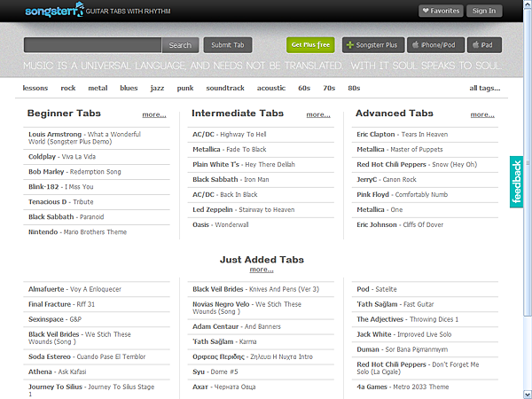Open Songsterr Plus with plus icon

[373, 45]
